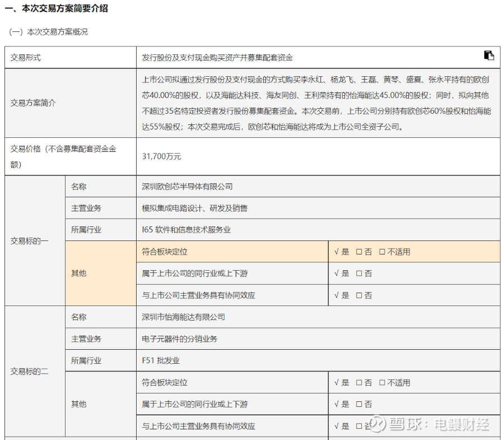Click subheading (一) 本次交易方案概况
This screenshot has width=504, height=440.
pyautogui.click(x=49, y=32)
